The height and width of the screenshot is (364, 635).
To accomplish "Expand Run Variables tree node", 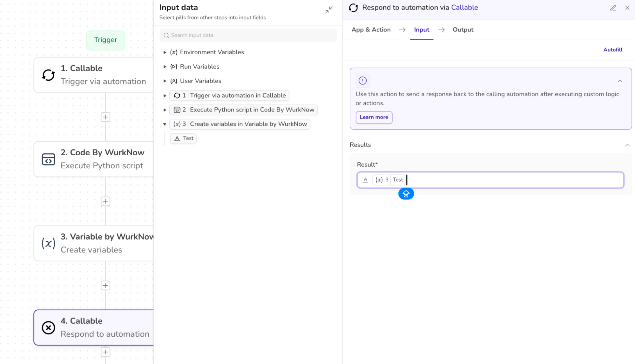I will 165,67.
